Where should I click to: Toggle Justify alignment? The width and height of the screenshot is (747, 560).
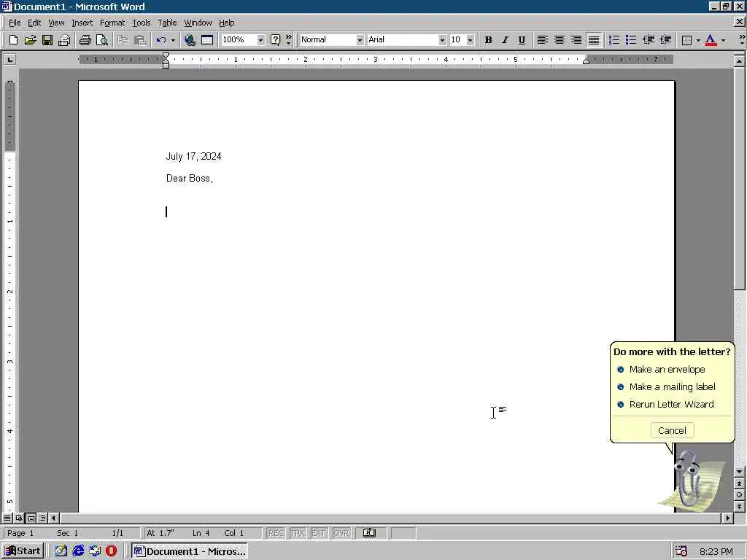(x=594, y=40)
